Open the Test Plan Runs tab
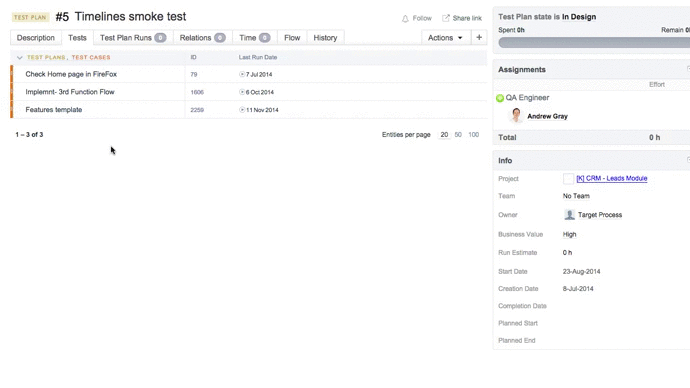The height and width of the screenshot is (388, 690). (x=133, y=38)
